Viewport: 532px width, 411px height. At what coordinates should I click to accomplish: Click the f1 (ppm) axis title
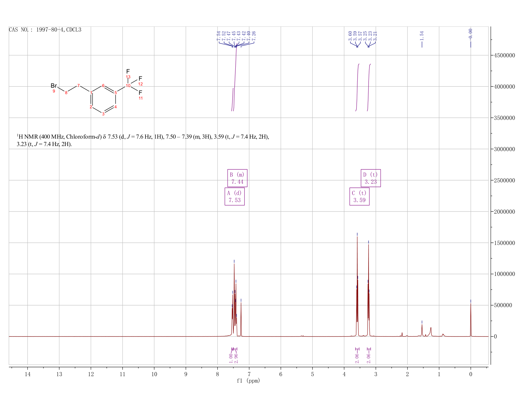(248, 381)
